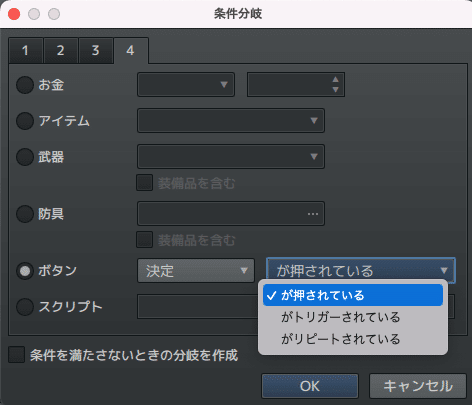Expand the アイテム dropdown list
The height and width of the screenshot is (405, 472).
(x=231, y=120)
